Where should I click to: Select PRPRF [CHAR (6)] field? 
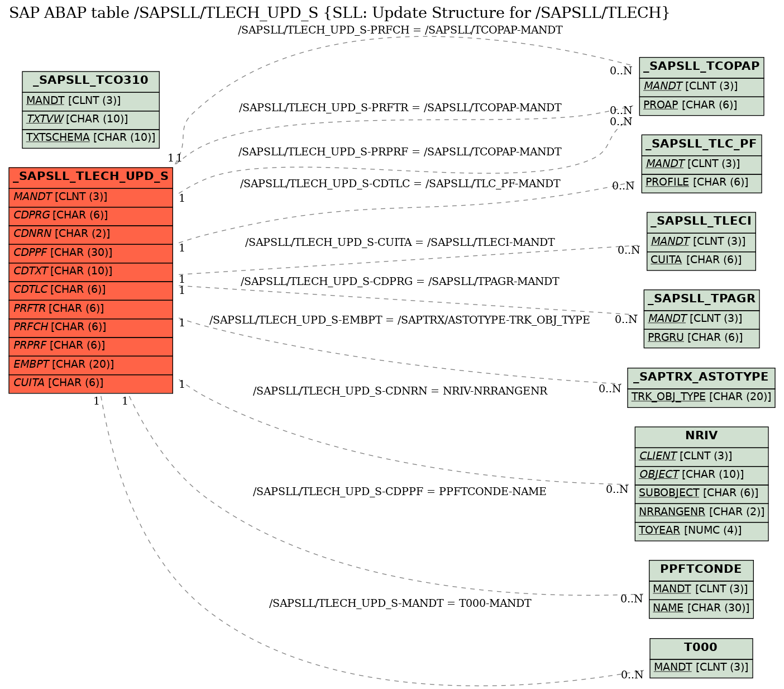point(90,346)
